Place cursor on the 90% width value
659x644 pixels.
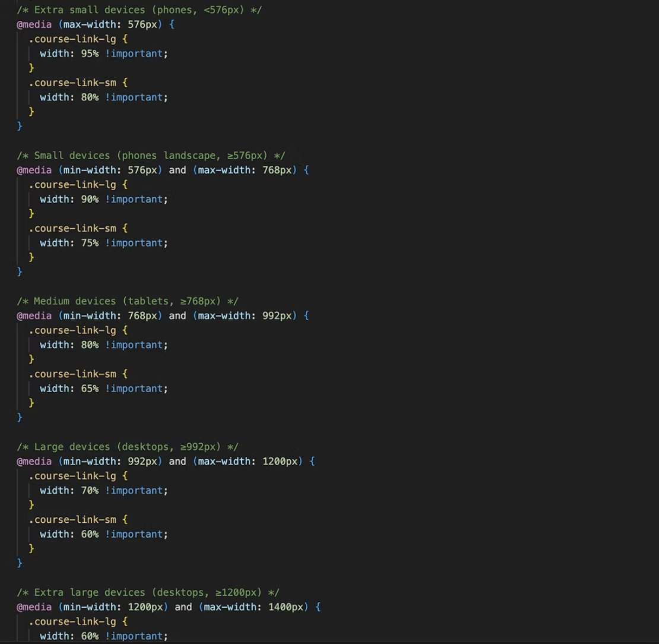pyautogui.click(x=90, y=199)
